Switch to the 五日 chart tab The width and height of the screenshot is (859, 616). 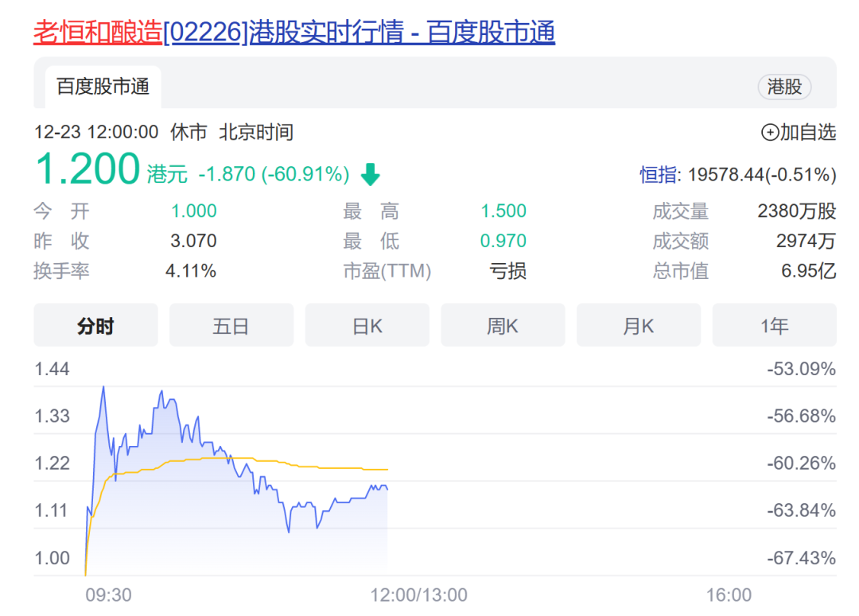tap(231, 325)
